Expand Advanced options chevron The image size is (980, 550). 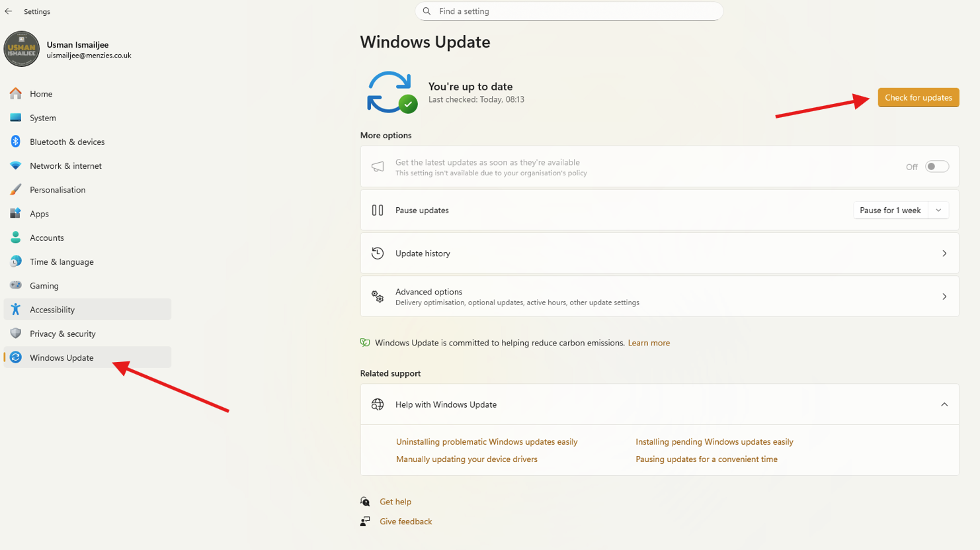(944, 297)
